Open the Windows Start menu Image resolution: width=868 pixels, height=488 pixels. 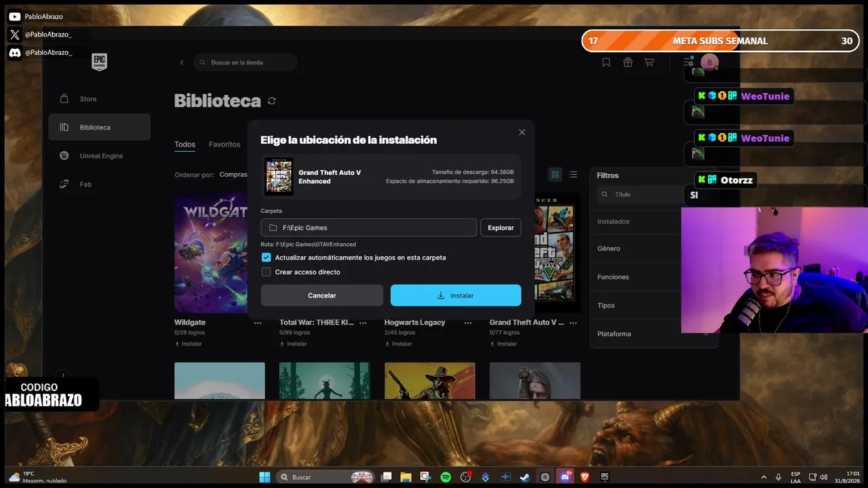264,477
